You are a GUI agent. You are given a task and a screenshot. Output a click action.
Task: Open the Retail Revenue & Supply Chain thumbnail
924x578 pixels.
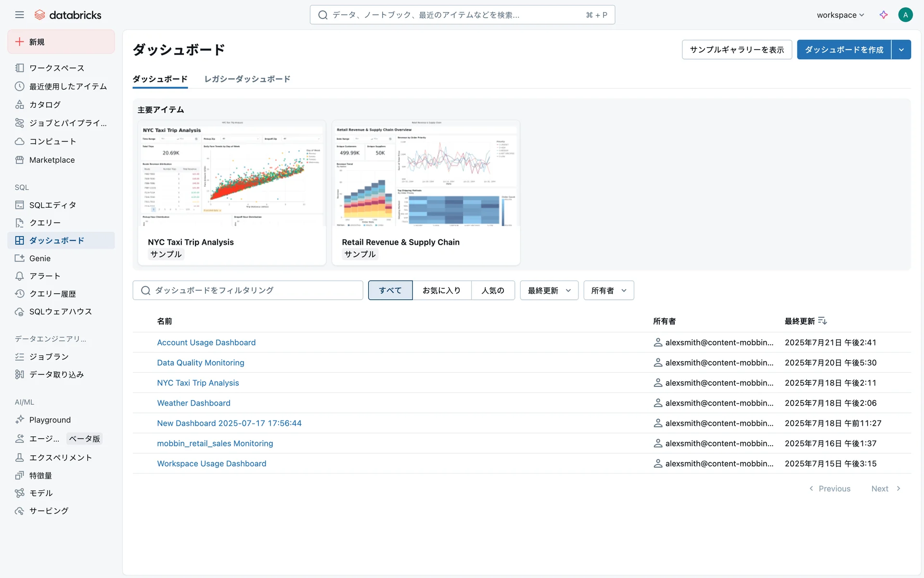tap(425, 173)
